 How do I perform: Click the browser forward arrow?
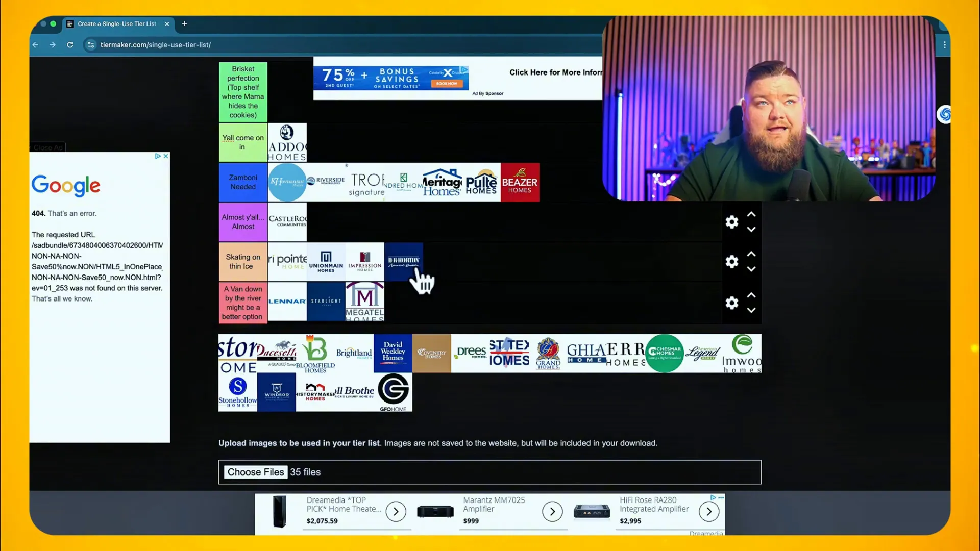pos(53,45)
